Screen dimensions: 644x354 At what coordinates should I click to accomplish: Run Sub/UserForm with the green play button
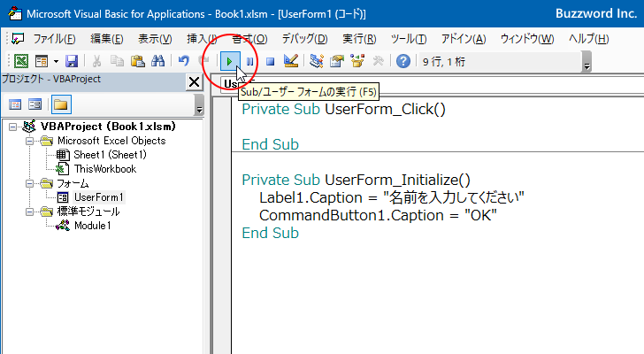click(230, 62)
